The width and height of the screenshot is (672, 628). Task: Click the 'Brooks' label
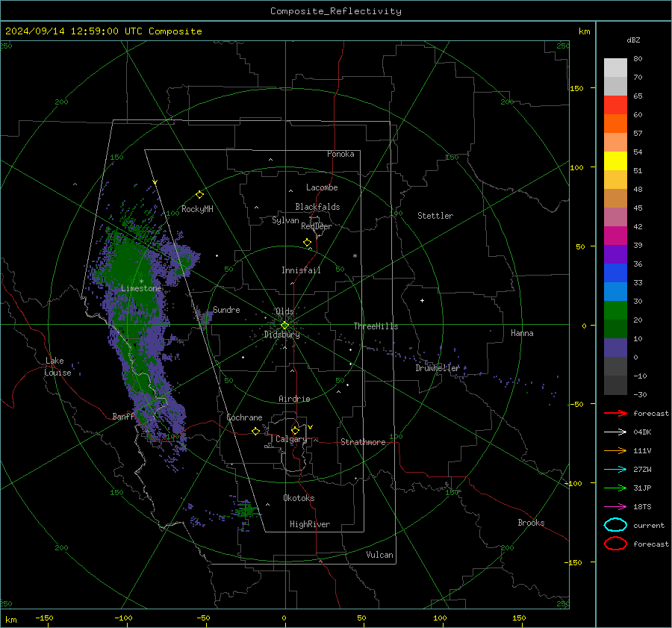pos(531,523)
